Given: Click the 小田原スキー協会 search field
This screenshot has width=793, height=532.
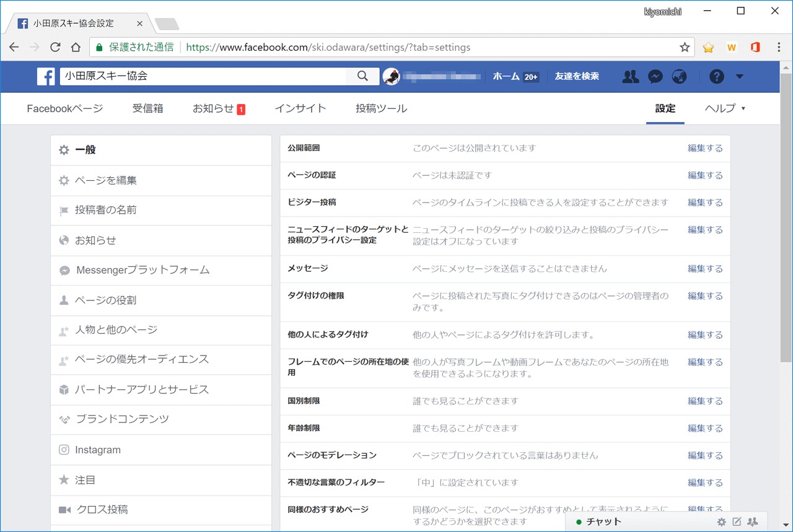Looking at the screenshot, I should coord(203,76).
